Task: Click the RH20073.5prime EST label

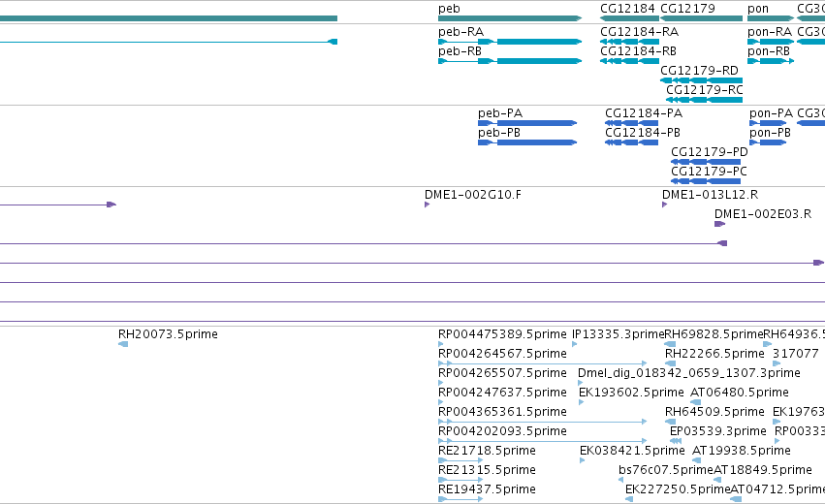Action: pos(168,334)
